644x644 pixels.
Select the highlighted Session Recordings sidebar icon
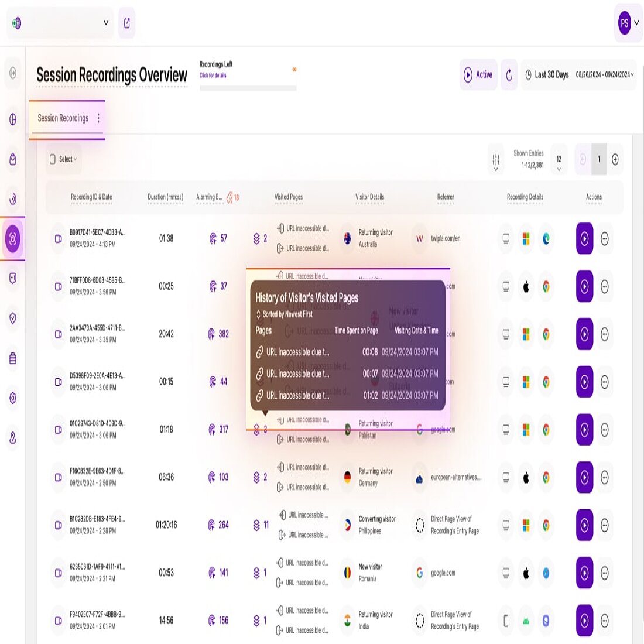click(x=12, y=239)
